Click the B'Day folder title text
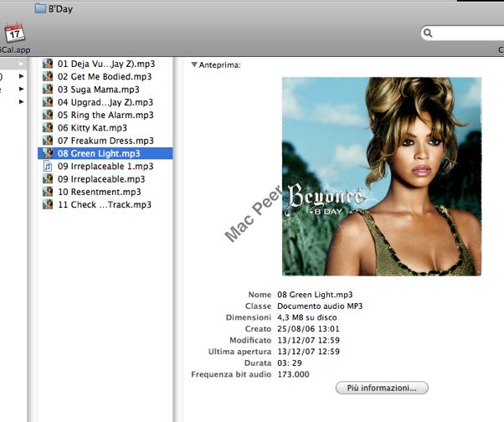The image size is (504, 422). [60, 8]
